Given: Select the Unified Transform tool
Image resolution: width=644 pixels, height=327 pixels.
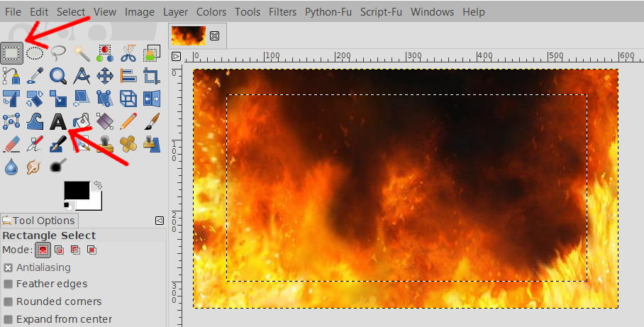Looking at the screenshot, I should click(x=11, y=99).
